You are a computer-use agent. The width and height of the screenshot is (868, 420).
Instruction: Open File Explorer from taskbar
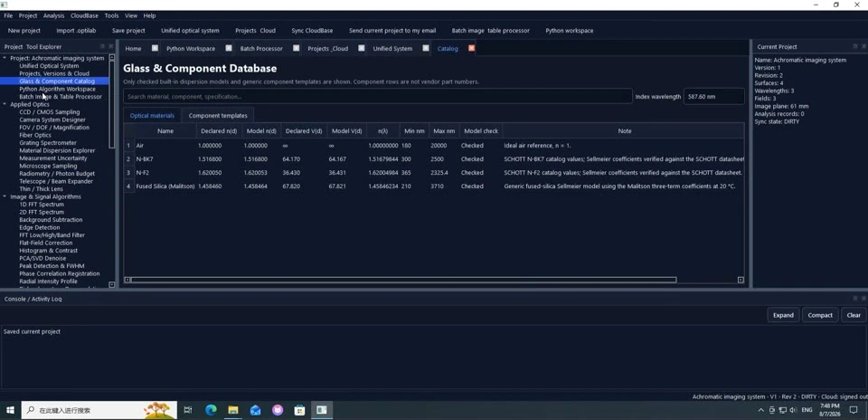(x=233, y=410)
